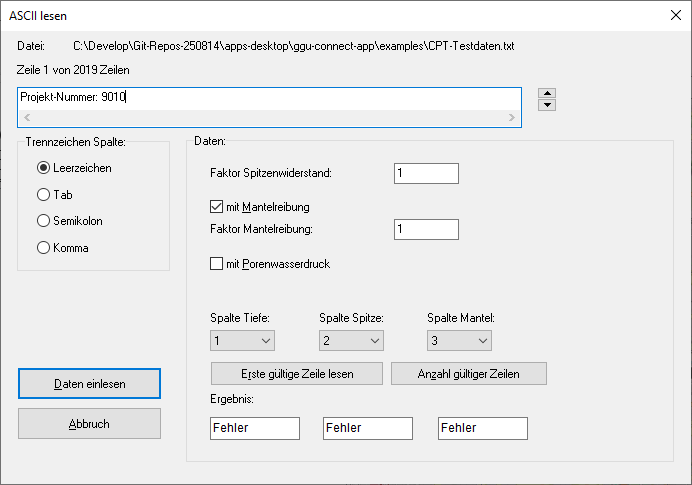This screenshot has width=692, height=485.
Task: Click the line stepper up arrow
Action: [547, 94]
